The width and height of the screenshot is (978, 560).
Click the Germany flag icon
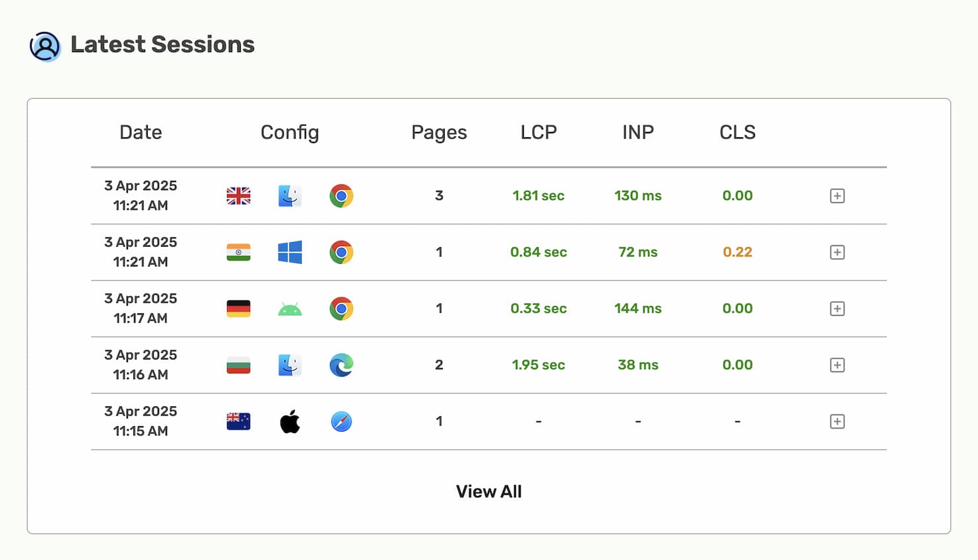point(238,309)
